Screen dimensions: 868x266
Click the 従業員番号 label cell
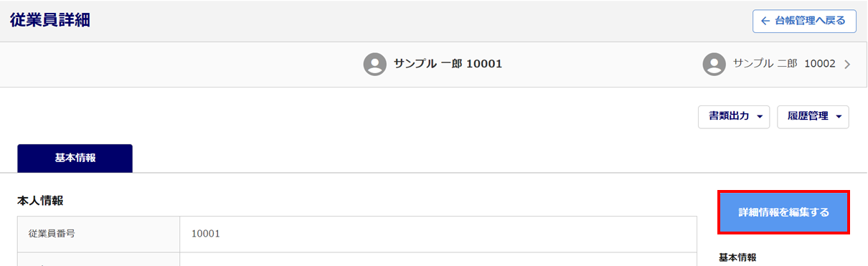pyautogui.click(x=99, y=234)
